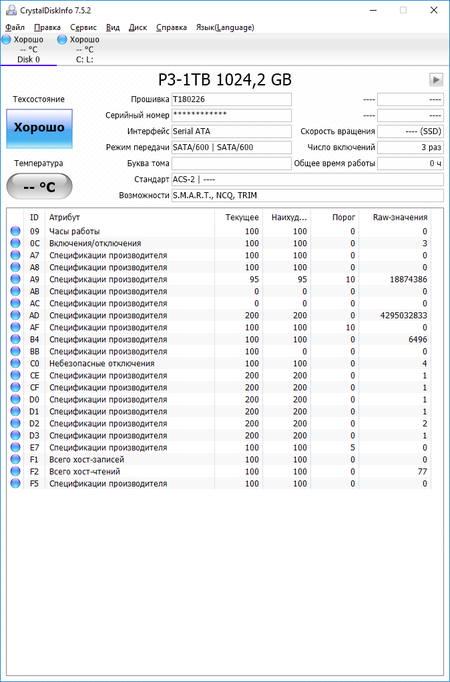Click the status orb for attribute D1
This screenshot has height=682, width=450.
(15, 411)
